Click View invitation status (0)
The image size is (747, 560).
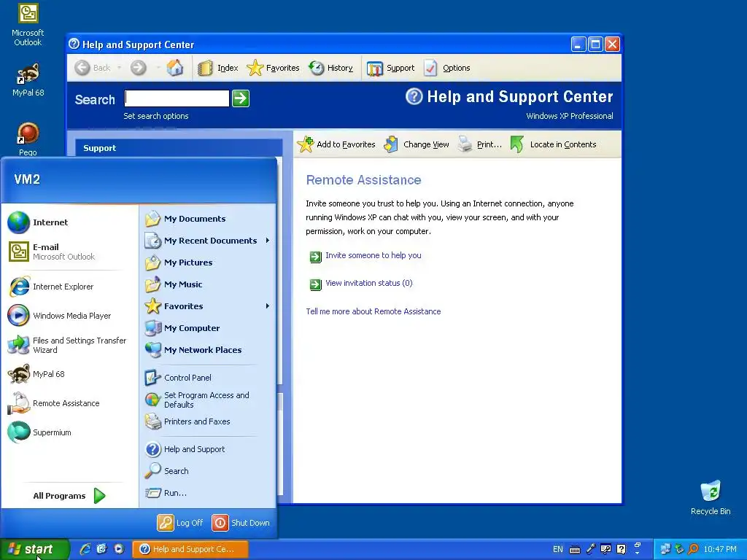coord(368,283)
